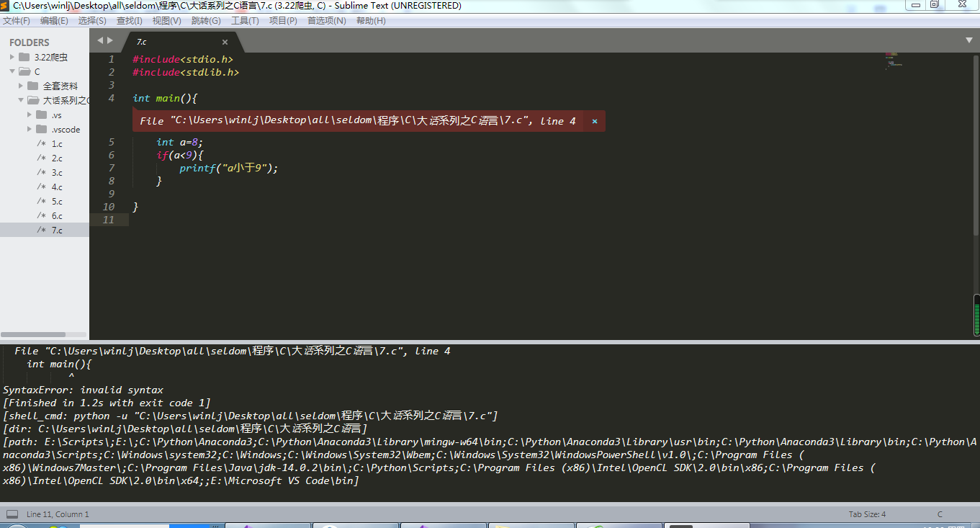Screen dimensions: 980x528
Task: Click the FOLDERS heading in the sidebar
Action: point(30,42)
